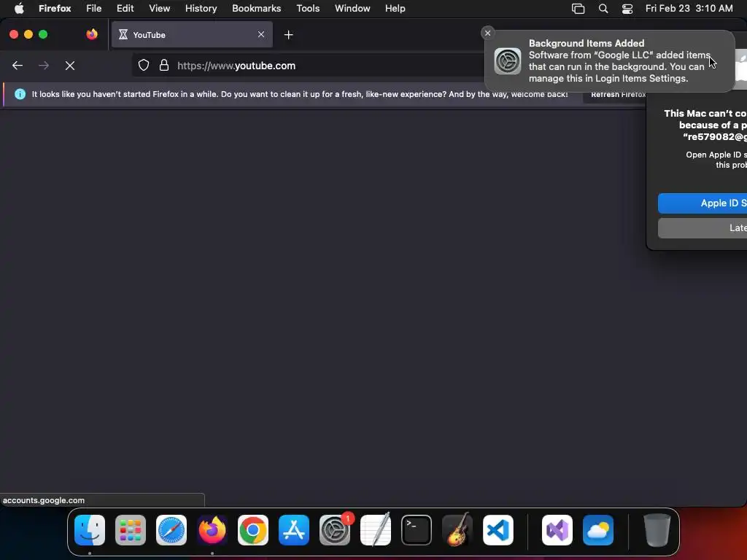Image resolution: width=747 pixels, height=560 pixels.
Task: Click the date and time in menu bar
Action: [689, 9]
